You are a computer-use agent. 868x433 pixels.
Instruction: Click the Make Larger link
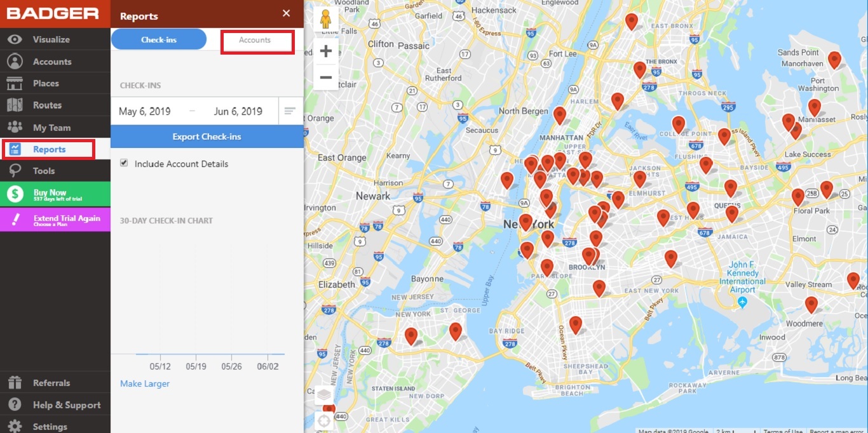click(145, 383)
